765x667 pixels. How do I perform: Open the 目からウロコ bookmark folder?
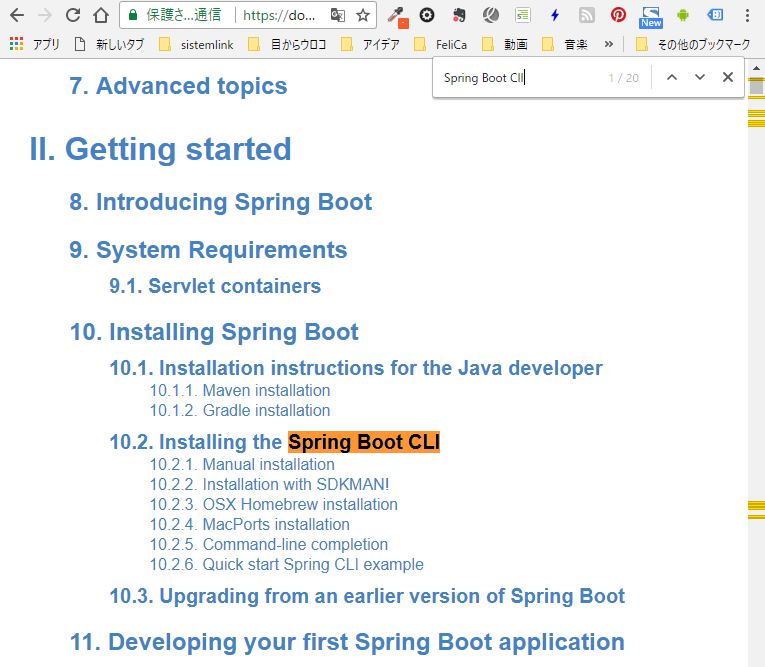287,44
